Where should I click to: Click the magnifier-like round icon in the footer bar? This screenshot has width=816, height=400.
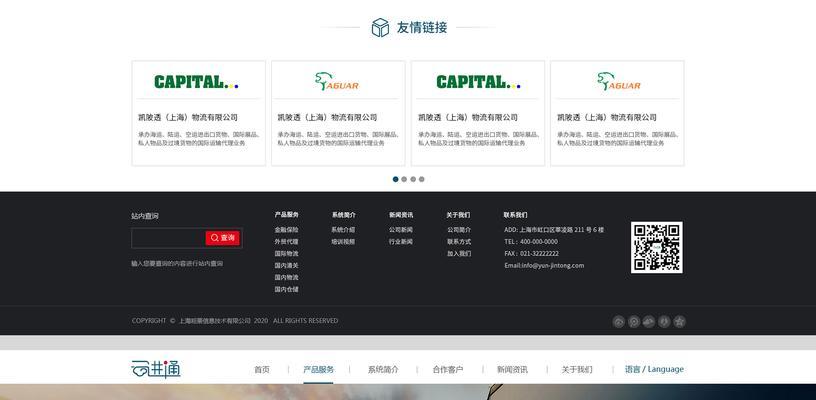(633, 321)
